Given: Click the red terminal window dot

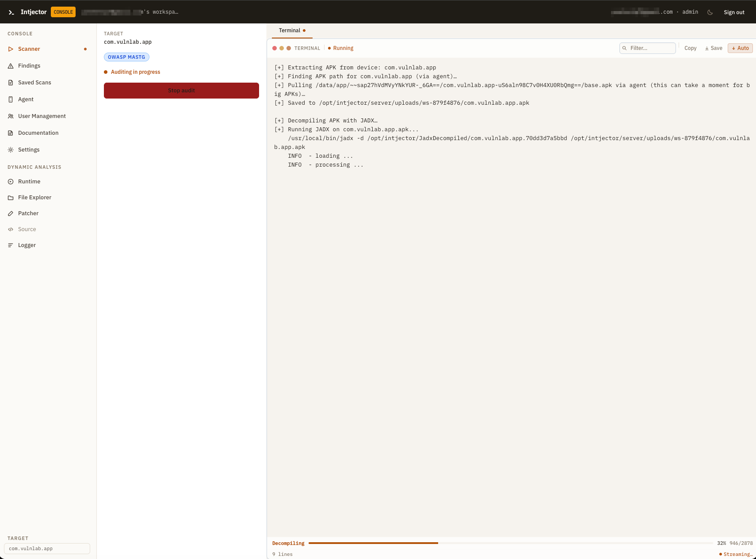Looking at the screenshot, I should click(275, 48).
